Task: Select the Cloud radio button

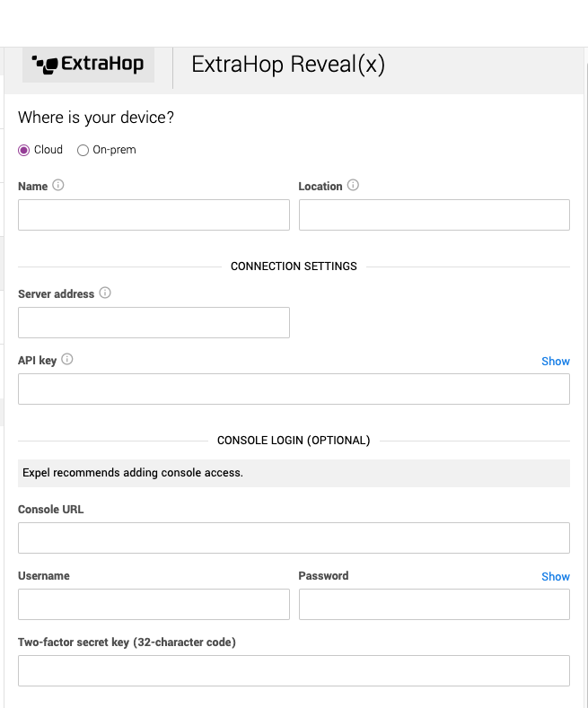Action: tap(24, 150)
